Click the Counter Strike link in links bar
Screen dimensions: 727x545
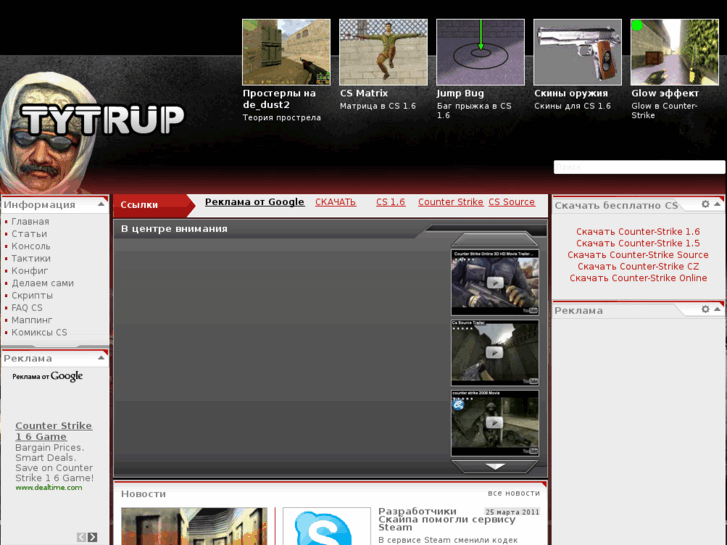451,202
